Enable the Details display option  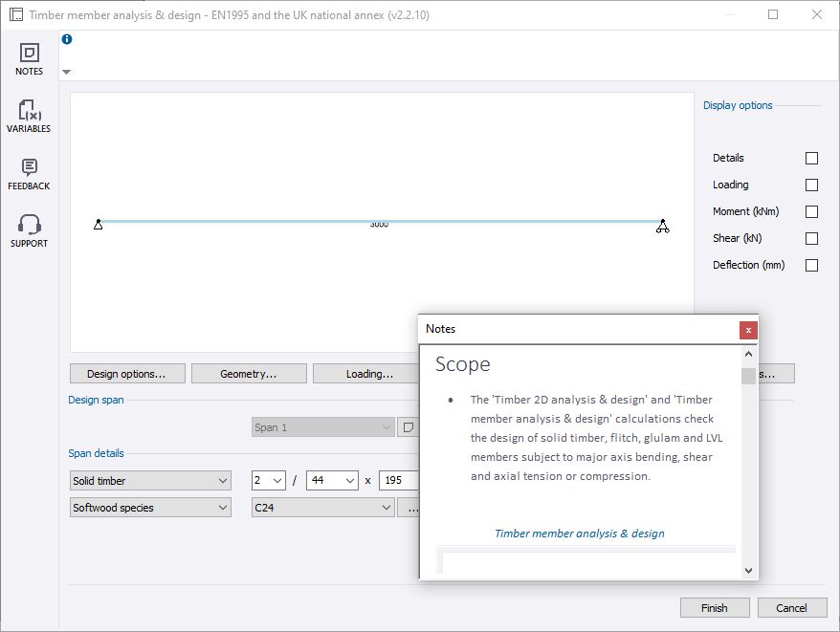tap(811, 158)
